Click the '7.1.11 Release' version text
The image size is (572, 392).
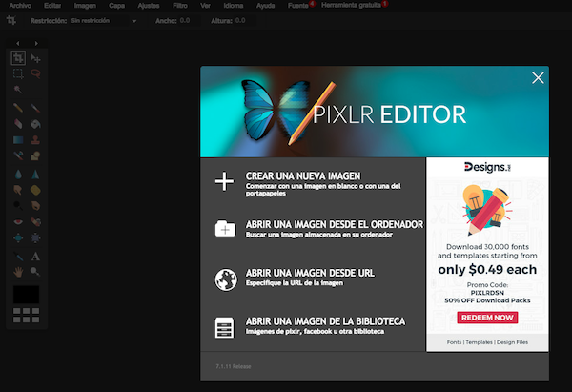click(x=234, y=366)
